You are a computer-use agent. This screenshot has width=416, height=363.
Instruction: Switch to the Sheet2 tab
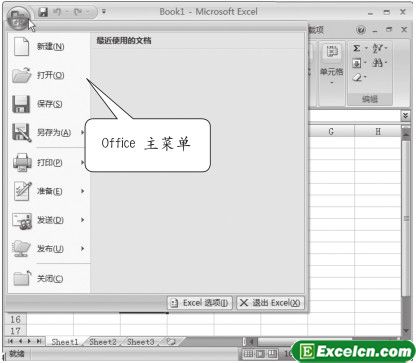(x=103, y=342)
